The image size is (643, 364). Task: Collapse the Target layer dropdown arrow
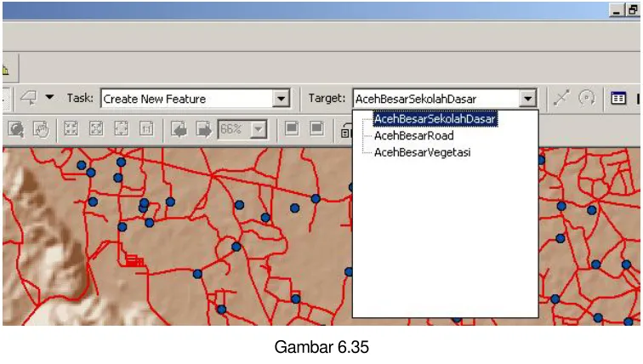[528, 99]
